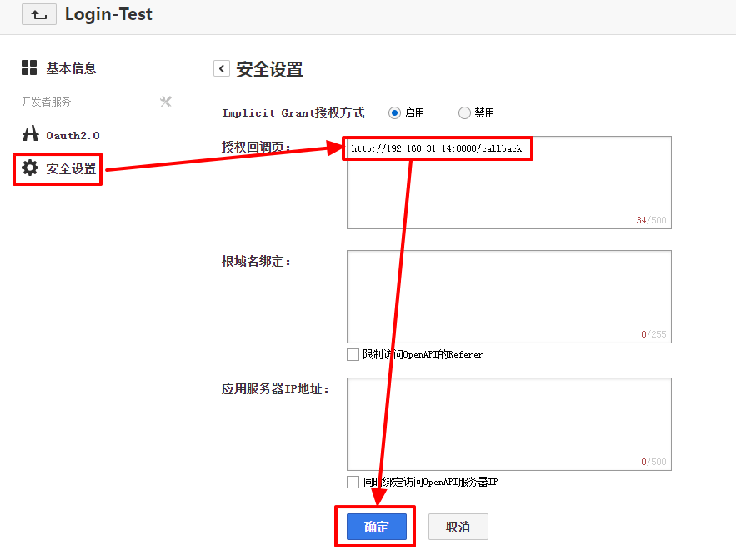Click the 基本信息 grid icon
Image resolution: width=736 pixels, height=560 pixels.
coord(29,68)
